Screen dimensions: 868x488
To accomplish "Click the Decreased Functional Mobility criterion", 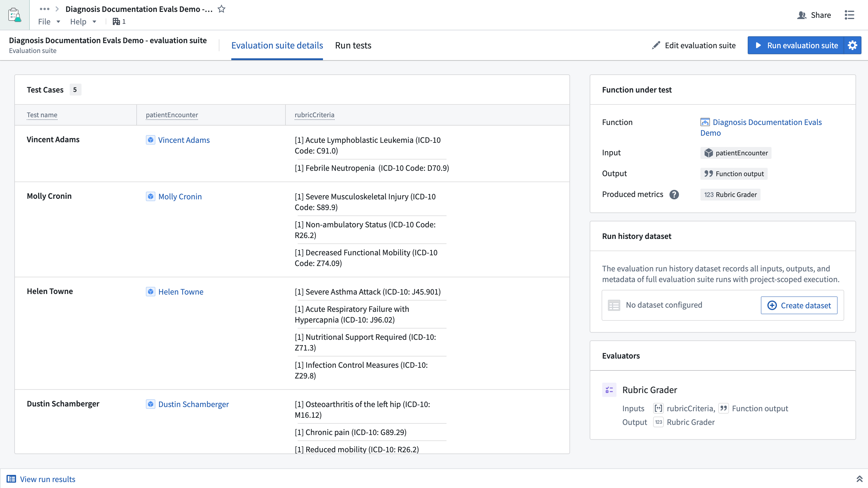I will pos(366,258).
